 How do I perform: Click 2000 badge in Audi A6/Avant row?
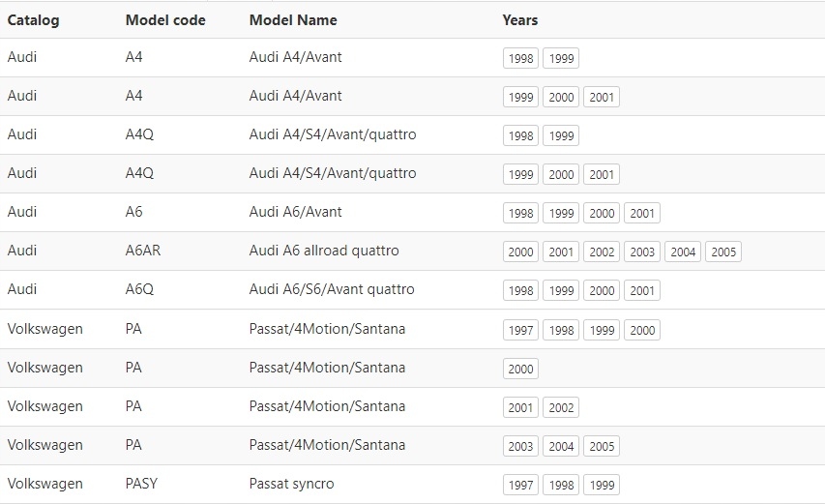[x=602, y=213]
